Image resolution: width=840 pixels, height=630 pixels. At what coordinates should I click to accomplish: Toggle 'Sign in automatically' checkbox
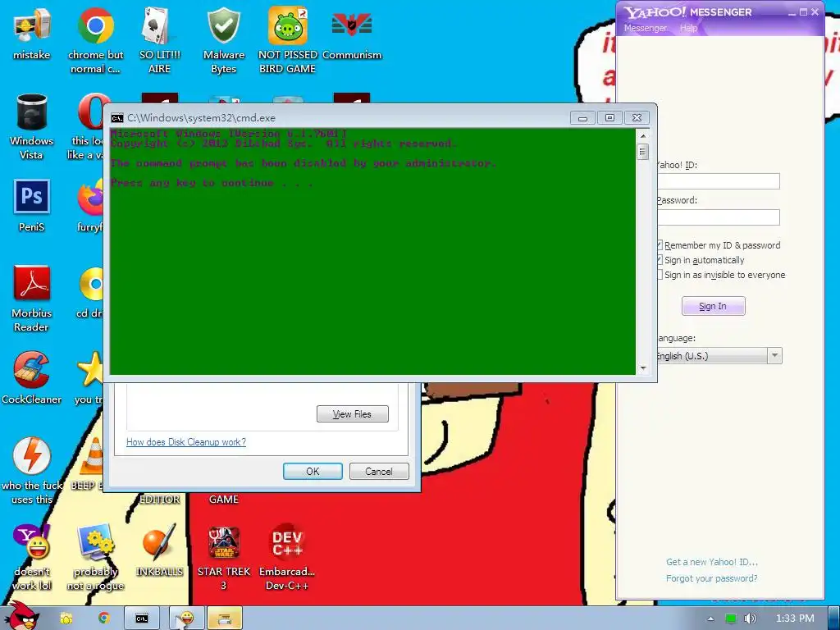pyautogui.click(x=660, y=260)
